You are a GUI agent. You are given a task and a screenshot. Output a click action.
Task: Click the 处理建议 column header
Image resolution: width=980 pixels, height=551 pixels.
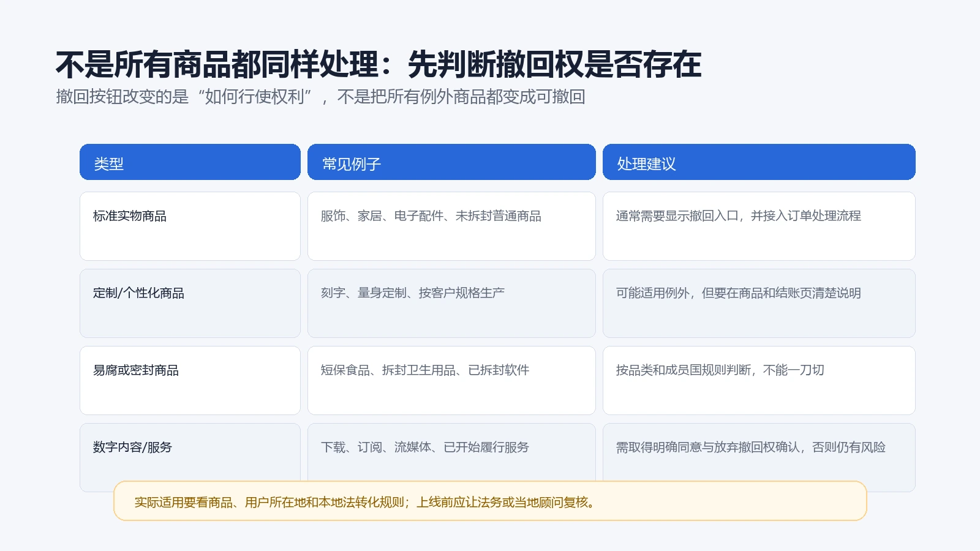pos(759,162)
